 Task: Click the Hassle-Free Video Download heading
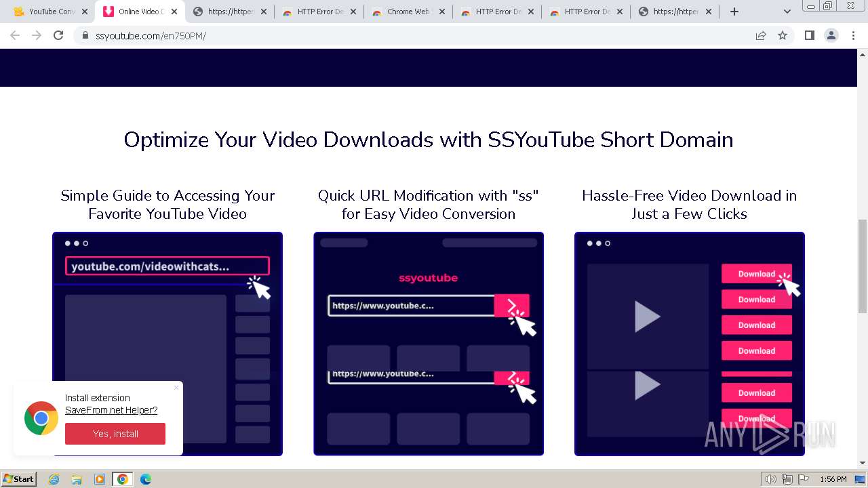690,205
